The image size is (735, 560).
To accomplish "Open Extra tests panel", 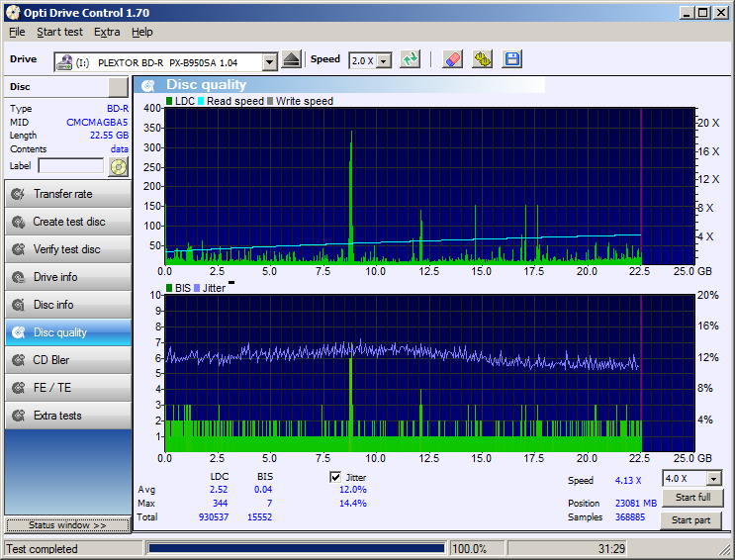I will [x=68, y=416].
